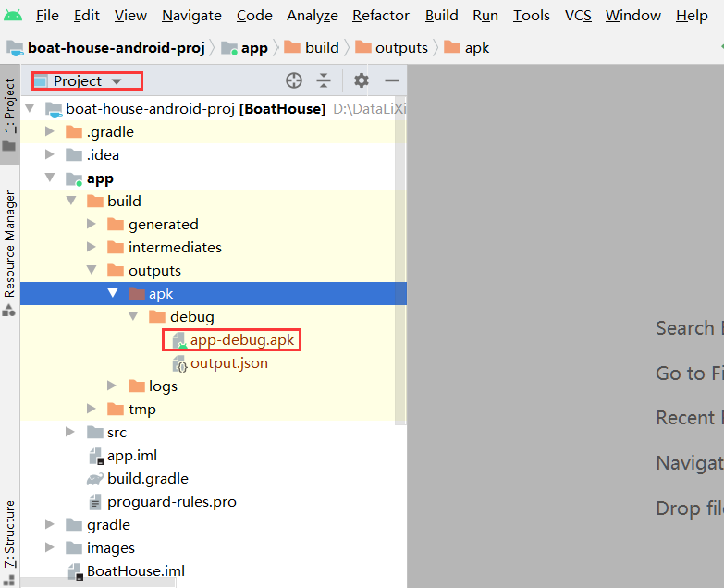Screen dimensions: 724x588
Task: Hide the Project panel with minus icon
Action: tap(391, 80)
